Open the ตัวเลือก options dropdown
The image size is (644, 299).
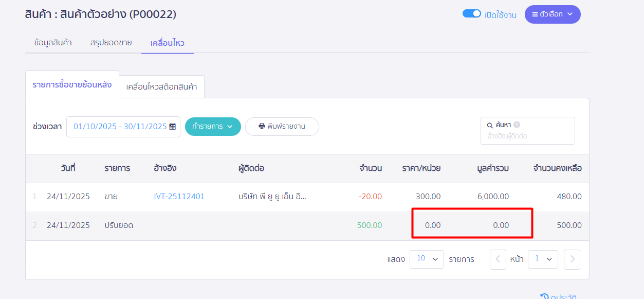[x=552, y=14]
